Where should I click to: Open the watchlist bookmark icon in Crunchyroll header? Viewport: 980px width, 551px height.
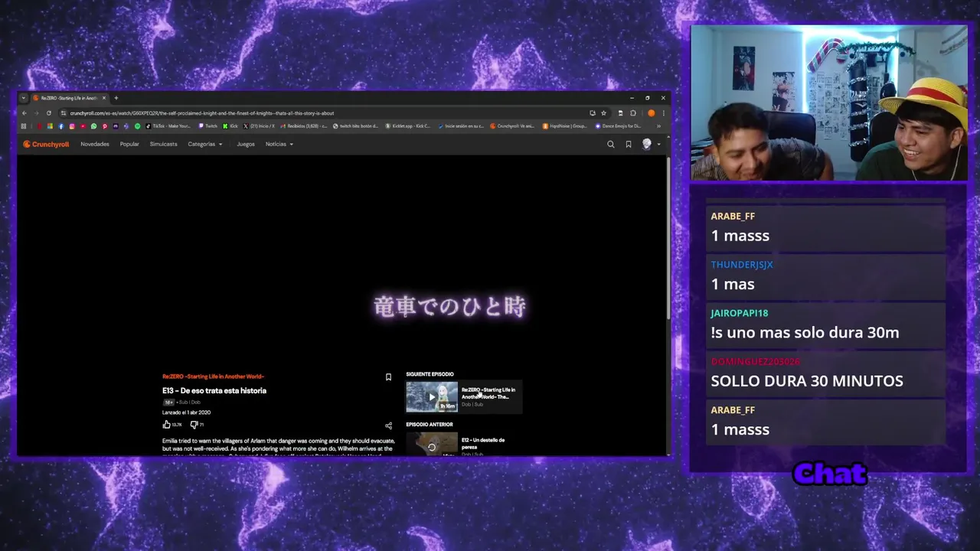coord(628,144)
